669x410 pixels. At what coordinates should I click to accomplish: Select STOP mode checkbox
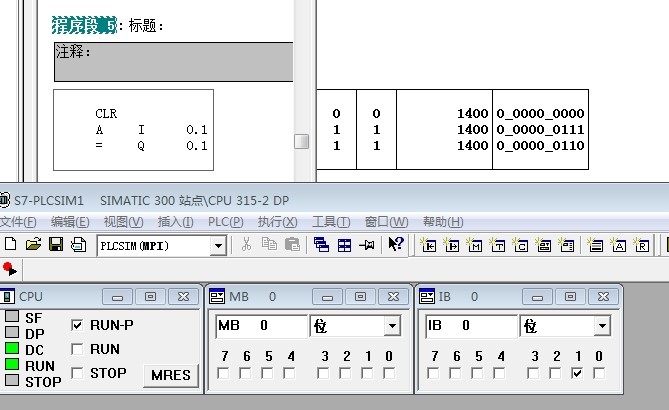pos(77,373)
